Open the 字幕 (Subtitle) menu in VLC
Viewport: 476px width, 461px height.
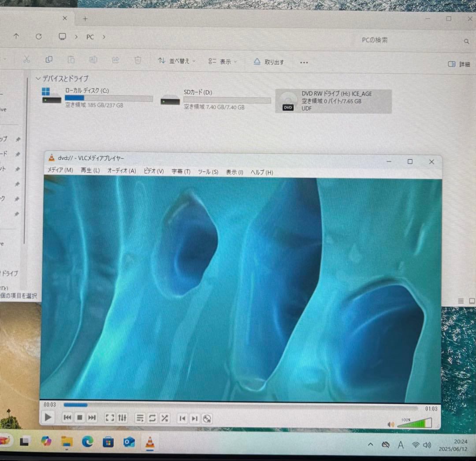(180, 172)
